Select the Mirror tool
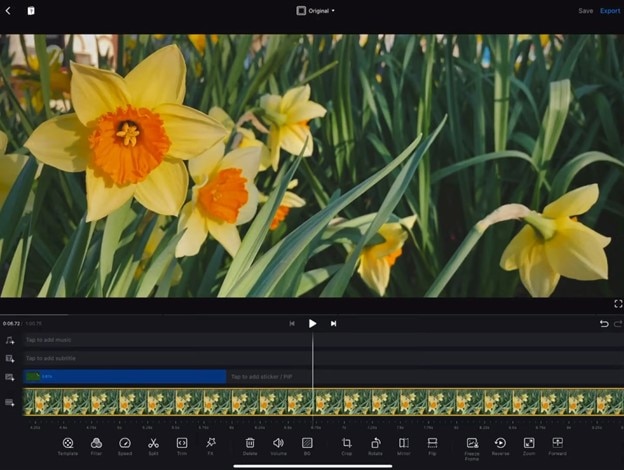Screen dimensions: 624x470 (404, 446)
